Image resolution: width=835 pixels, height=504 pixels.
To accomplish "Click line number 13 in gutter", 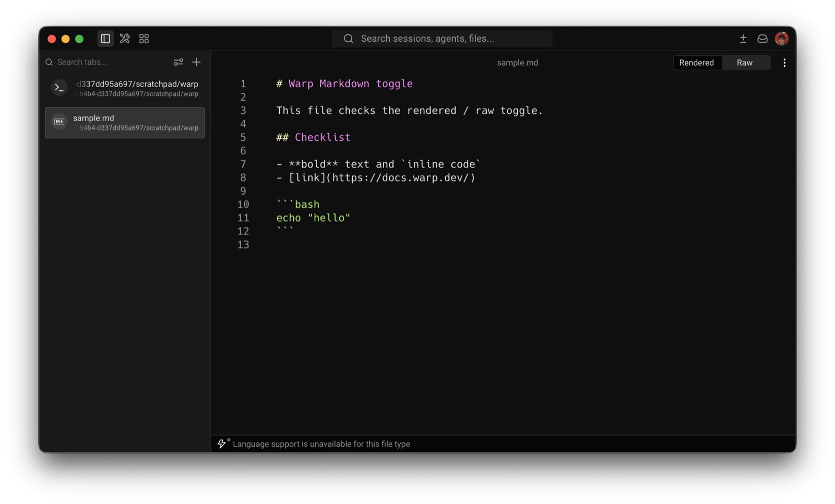I will pos(243,245).
